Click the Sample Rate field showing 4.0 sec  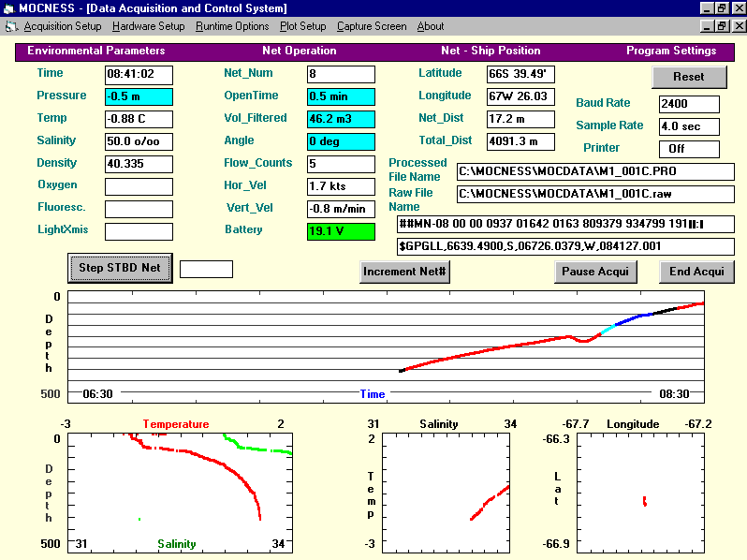pos(689,126)
